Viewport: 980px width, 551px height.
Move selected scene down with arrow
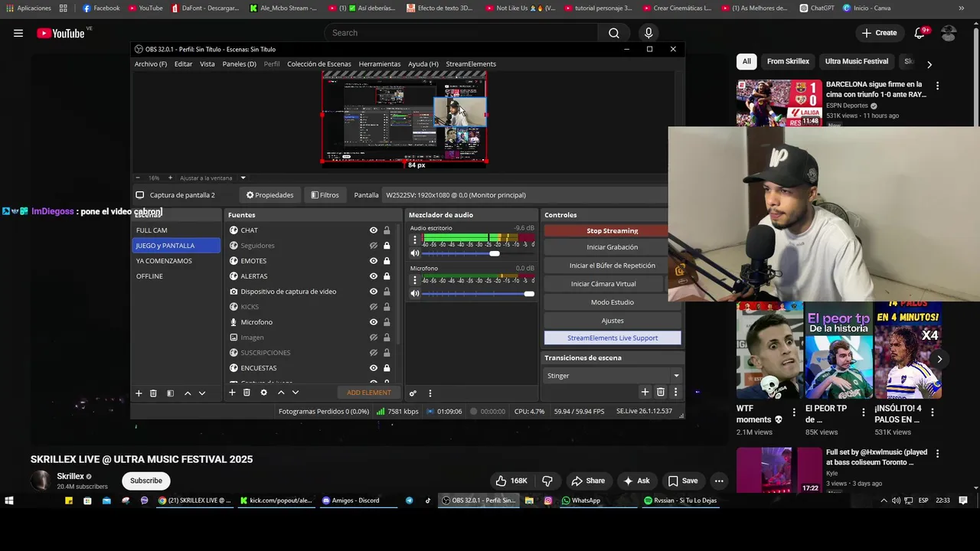point(202,393)
